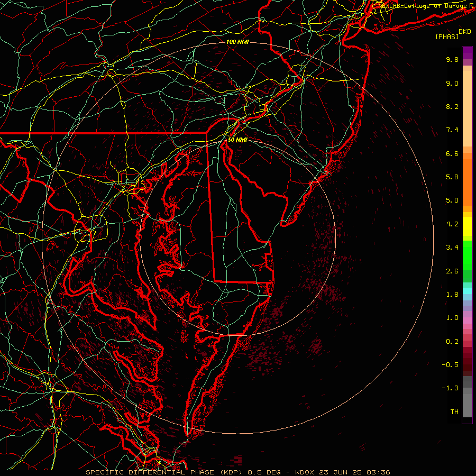476x476 pixels.
Task: Pick the pink swatch beside the 1.0 value
Action: tap(467, 321)
